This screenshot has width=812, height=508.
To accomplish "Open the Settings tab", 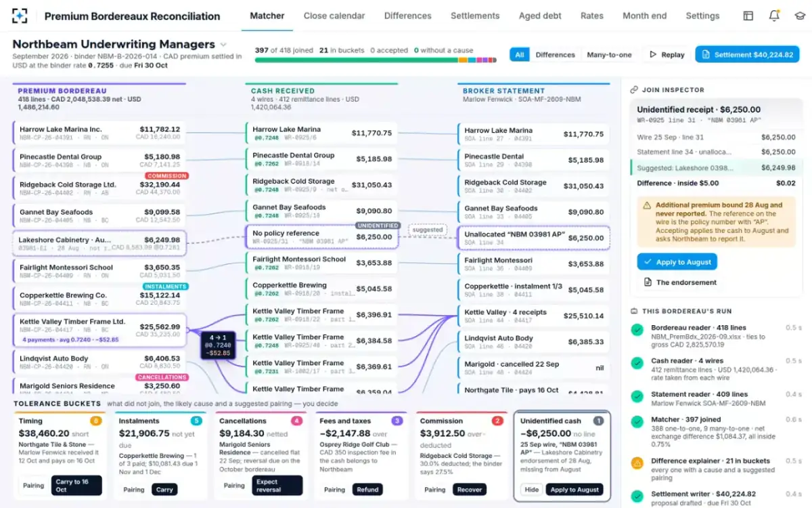I will [702, 16].
